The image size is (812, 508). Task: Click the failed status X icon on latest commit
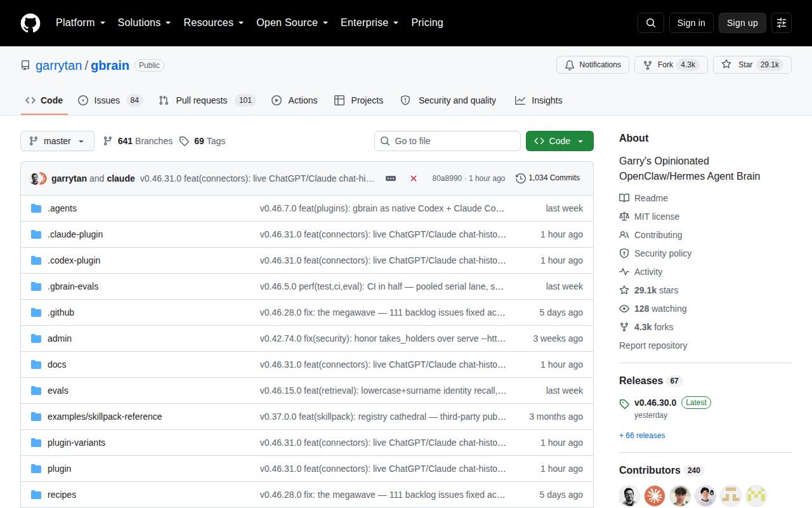[x=414, y=178]
